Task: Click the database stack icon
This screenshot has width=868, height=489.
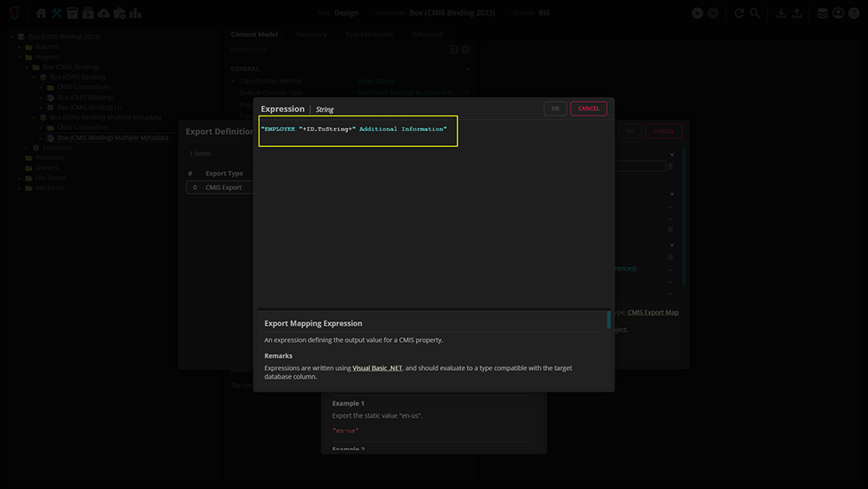Action: (x=823, y=13)
